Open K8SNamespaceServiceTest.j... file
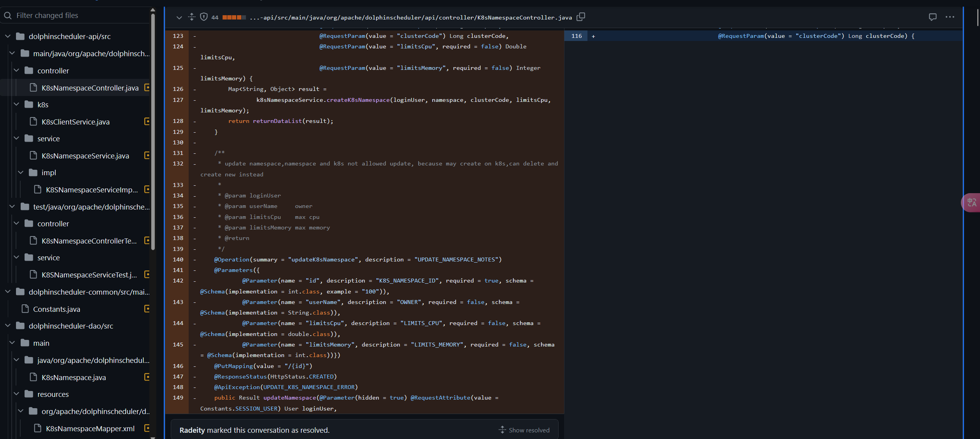The height and width of the screenshot is (439, 980). (89, 275)
